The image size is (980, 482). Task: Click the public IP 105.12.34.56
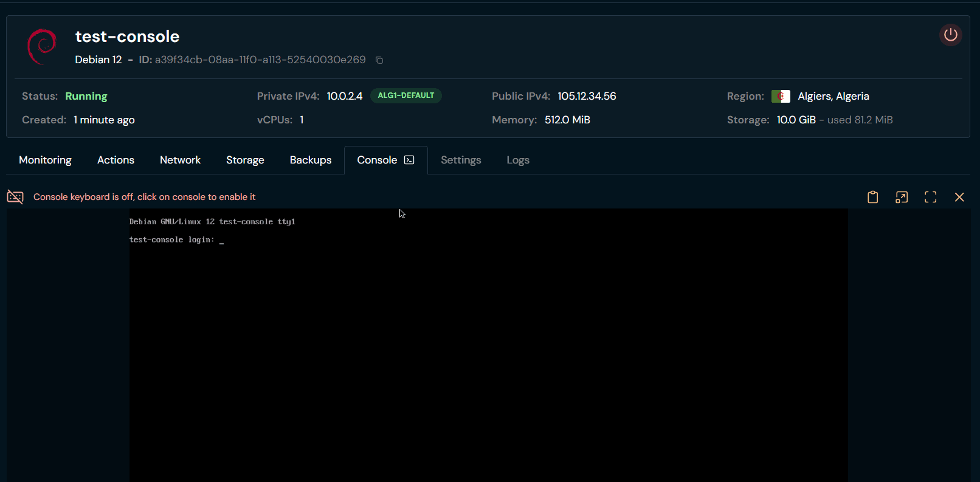coord(587,96)
